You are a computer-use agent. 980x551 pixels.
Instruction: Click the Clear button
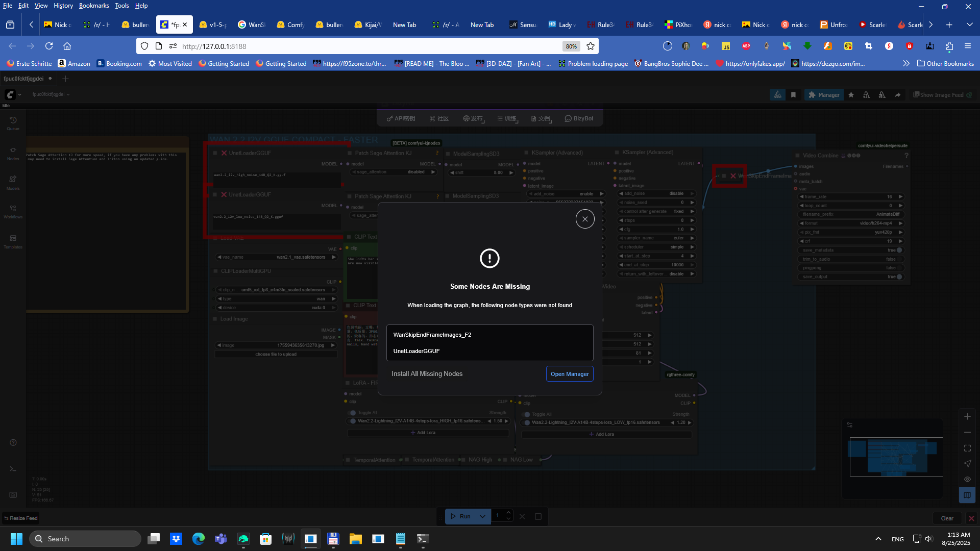[x=947, y=518]
